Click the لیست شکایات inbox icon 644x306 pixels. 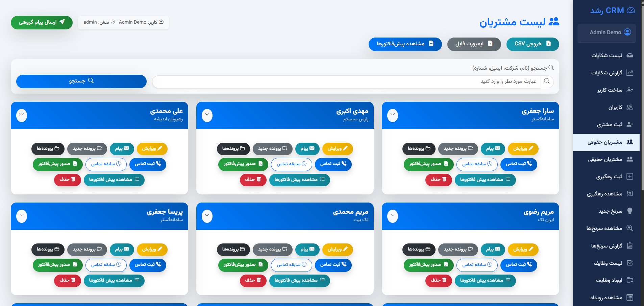[x=630, y=55]
